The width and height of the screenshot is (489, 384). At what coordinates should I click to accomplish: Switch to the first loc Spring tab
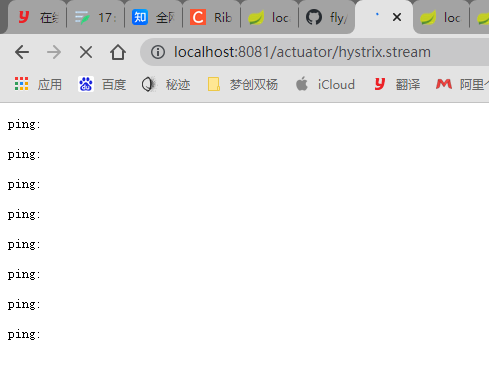[x=269, y=17]
